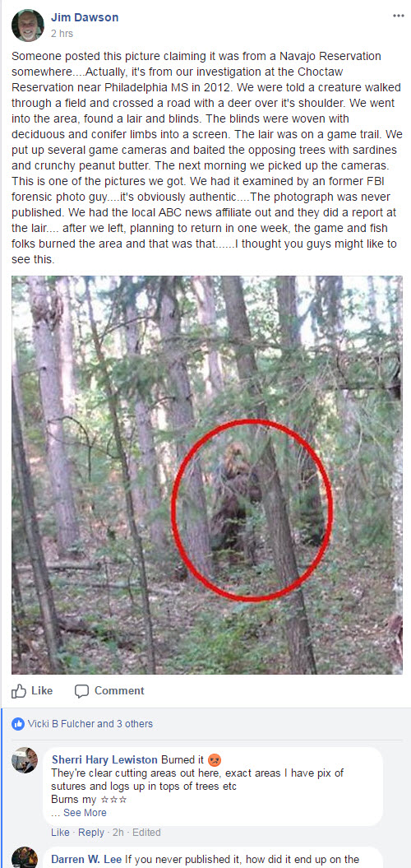Open the comment's 2h timestamp
Viewport: 411px width, 868px height.
click(x=118, y=833)
